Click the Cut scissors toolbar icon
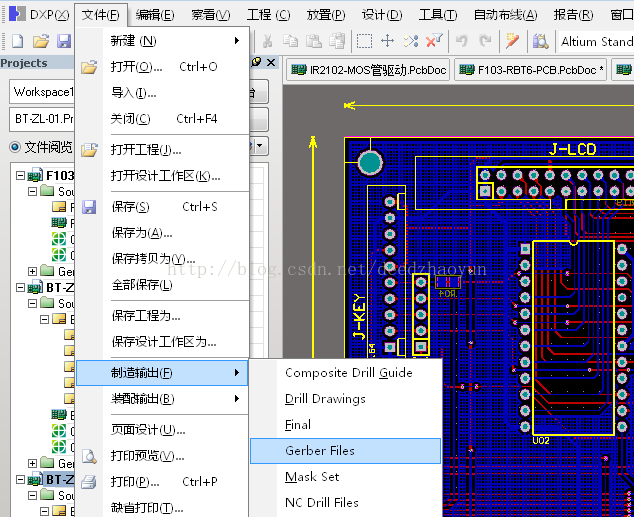The width and height of the screenshot is (634, 517). click(x=267, y=41)
